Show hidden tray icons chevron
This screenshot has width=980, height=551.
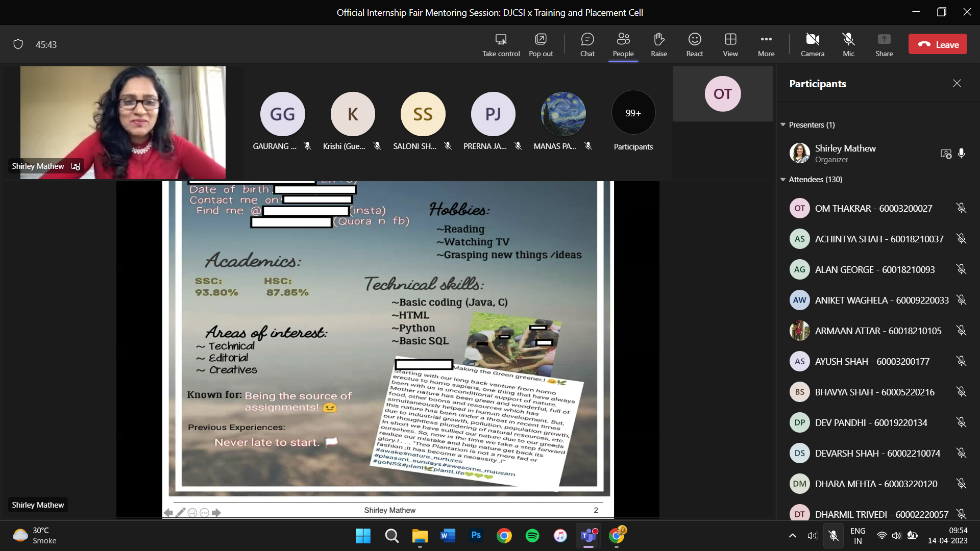click(792, 536)
